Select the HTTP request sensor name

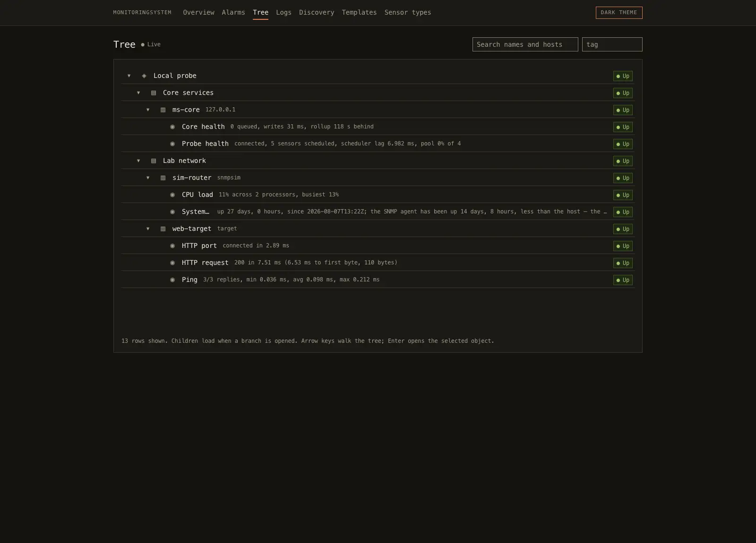(205, 263)
